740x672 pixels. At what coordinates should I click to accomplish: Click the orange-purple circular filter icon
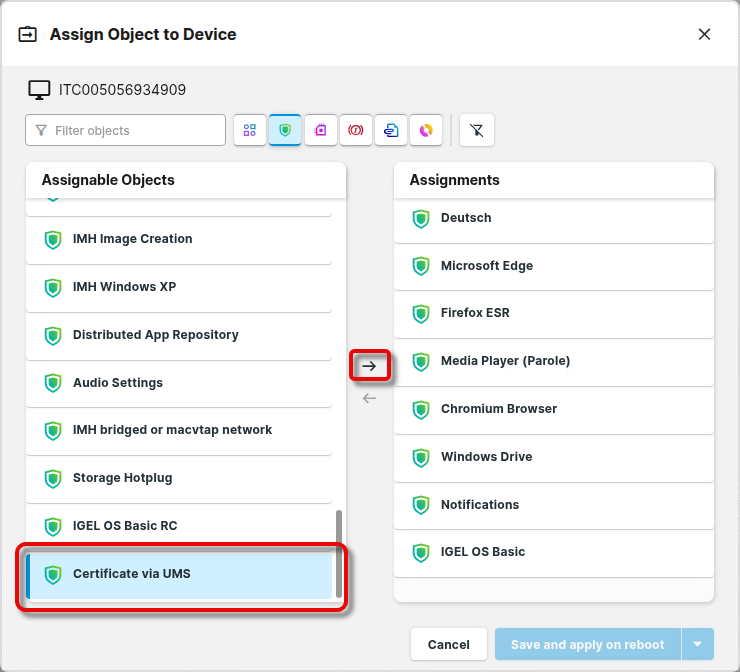pos(426,130)
